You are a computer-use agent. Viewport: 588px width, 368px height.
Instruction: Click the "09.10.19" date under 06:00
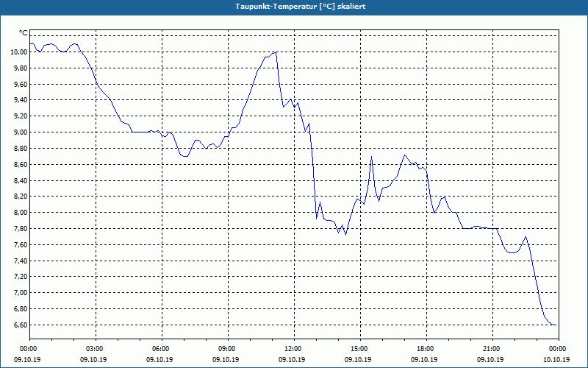point(159,359)
